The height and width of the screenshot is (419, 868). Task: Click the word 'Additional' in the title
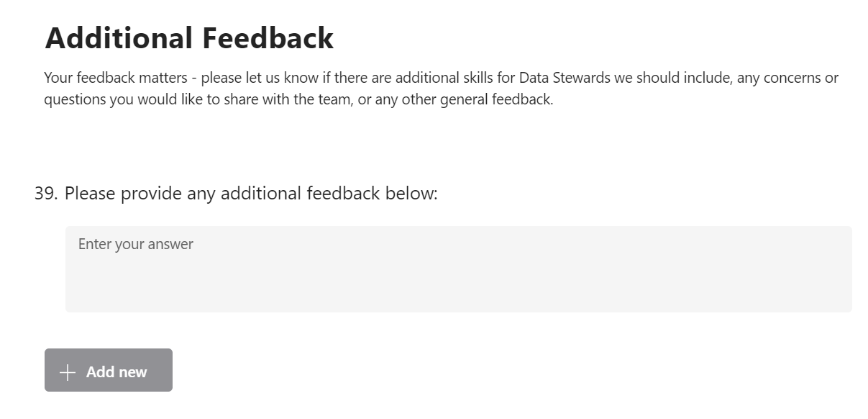click(119, 38)
